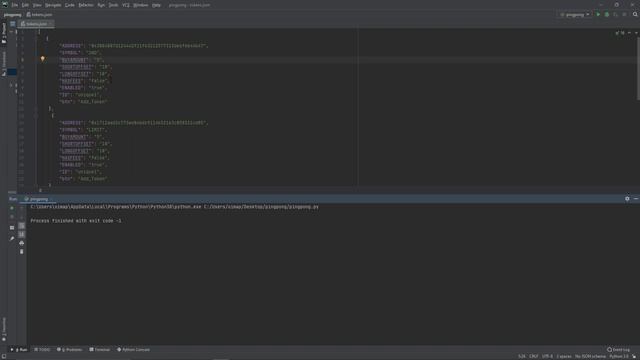Open the Favorites tool window side tab
Image resolution: width=640 pixels, height=360 pixels.
pyautogui.click(x=4, y=329)
